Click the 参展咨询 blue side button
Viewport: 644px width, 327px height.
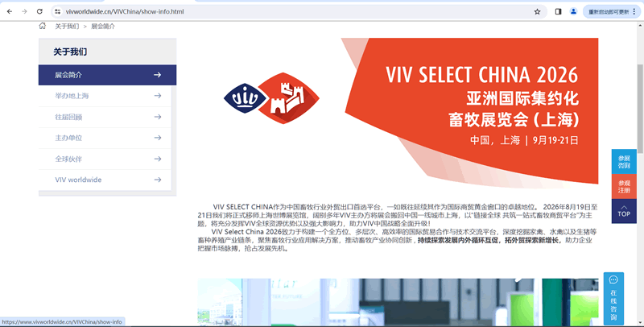pyautogui.click(x=624, y=162)
